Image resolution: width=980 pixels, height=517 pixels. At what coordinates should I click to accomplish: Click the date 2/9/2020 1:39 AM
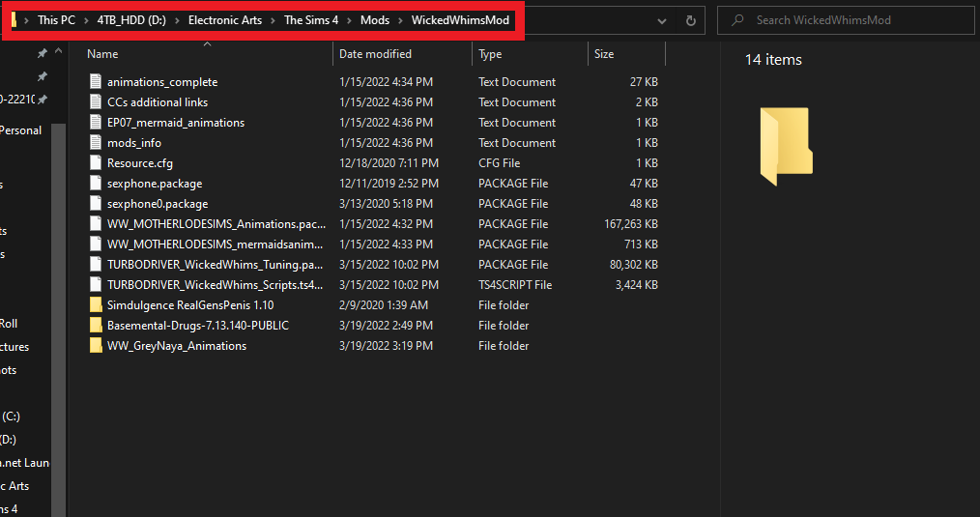[383, 305]
